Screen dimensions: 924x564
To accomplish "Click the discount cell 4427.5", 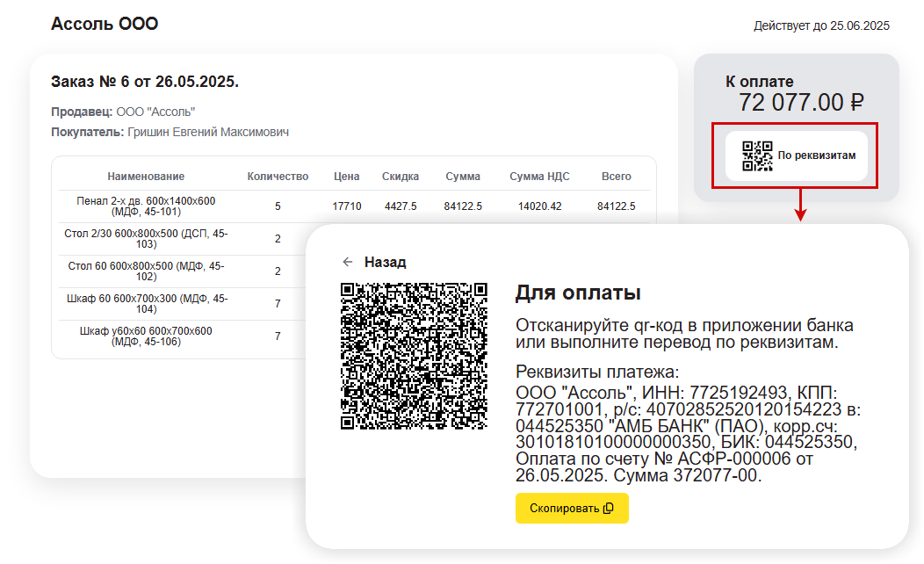I will click(x=401, y=206).
